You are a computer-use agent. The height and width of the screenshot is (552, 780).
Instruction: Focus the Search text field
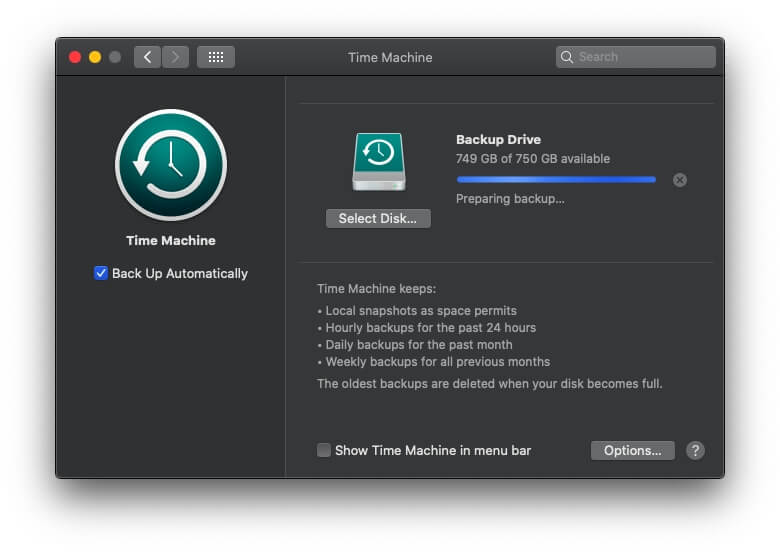coord(642,57)
